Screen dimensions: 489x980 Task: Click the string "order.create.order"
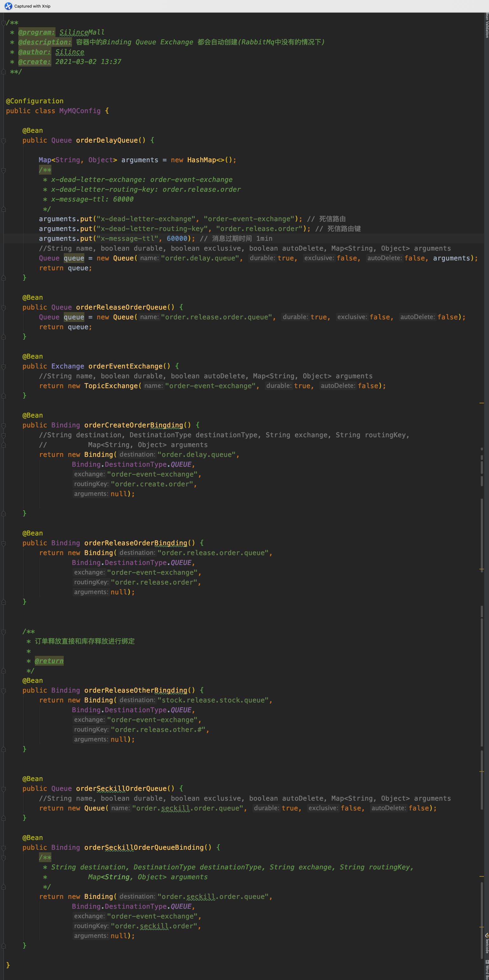point(152,484)
